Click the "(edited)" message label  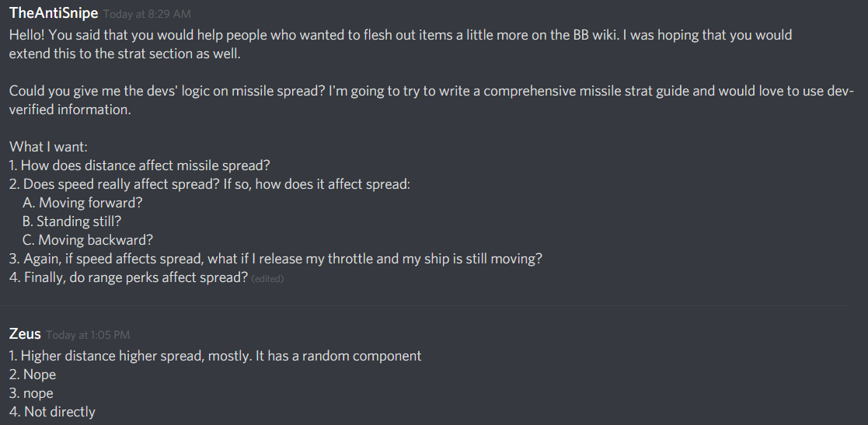coord(267,279)
